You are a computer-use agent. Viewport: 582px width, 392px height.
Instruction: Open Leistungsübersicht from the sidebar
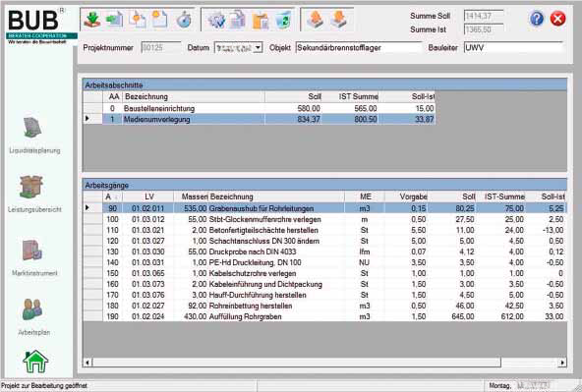coord(34,194)
